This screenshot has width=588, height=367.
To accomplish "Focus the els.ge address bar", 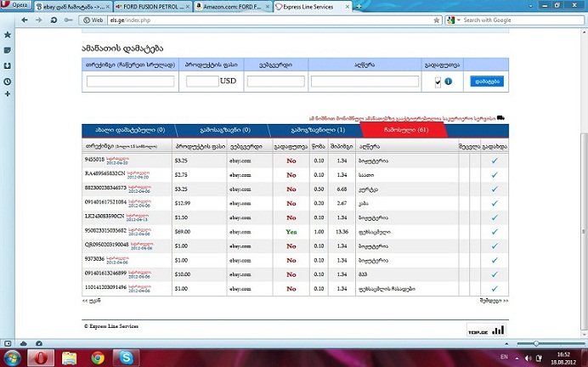I will pos(270,20).
